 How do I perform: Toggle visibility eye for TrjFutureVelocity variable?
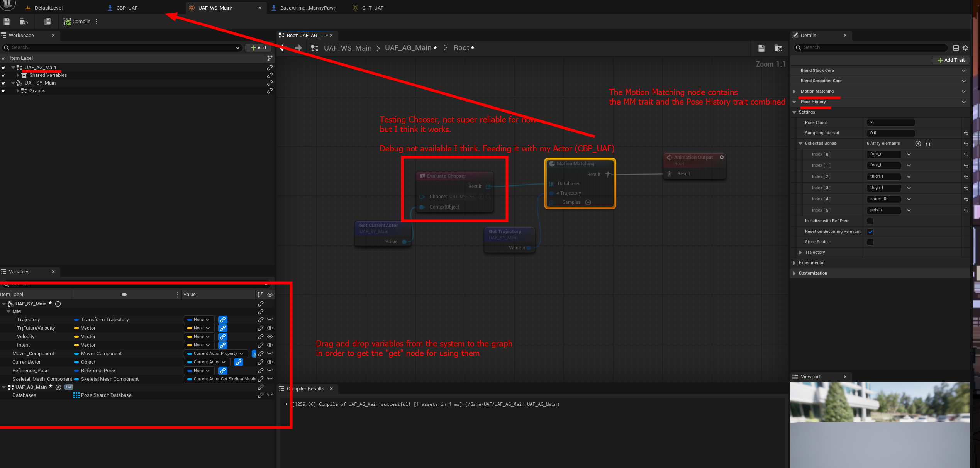[x=270, y=328]
